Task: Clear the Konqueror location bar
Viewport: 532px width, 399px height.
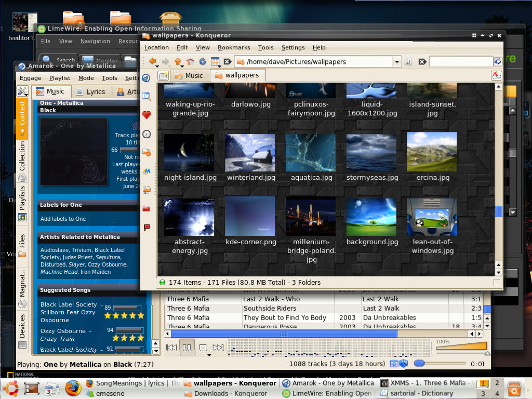Action: click(228, 62)
